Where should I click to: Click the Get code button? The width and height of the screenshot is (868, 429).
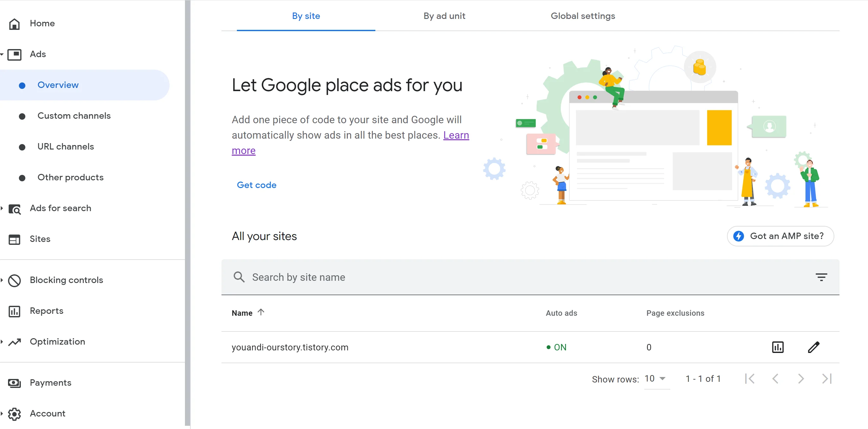click(256, 185)
